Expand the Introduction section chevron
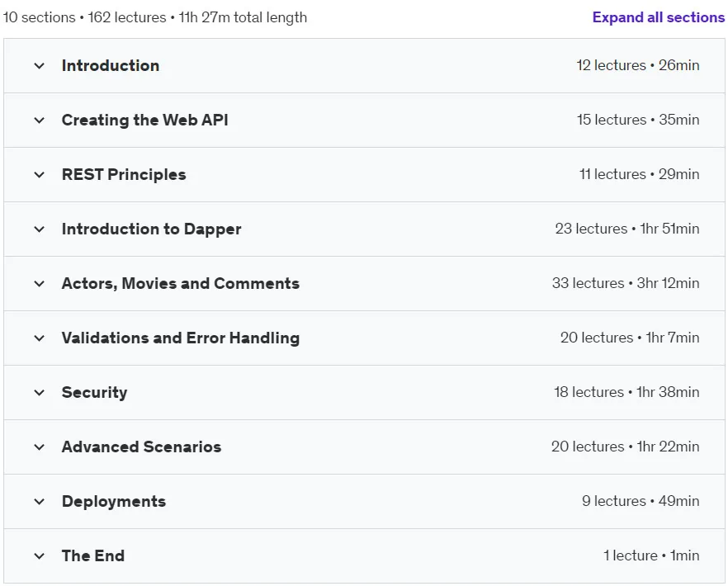This screenshot has height=586, width=728. (x=40, y=66)
